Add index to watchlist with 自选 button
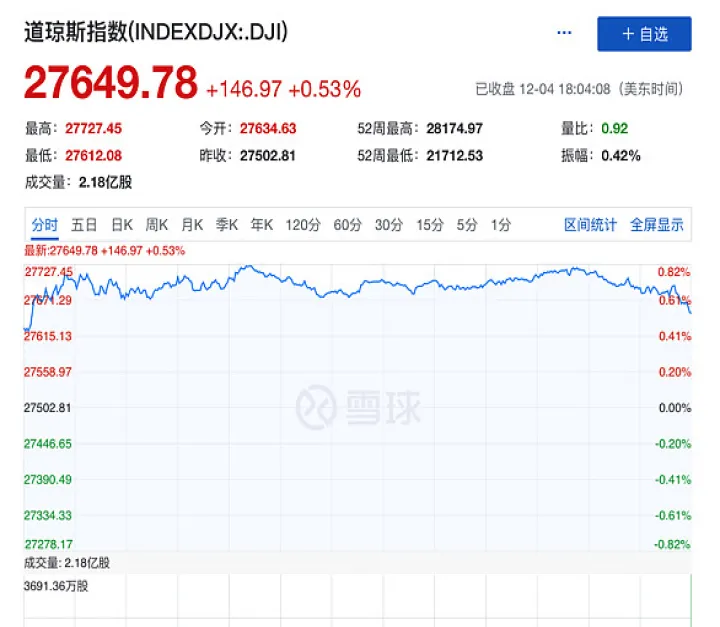The image size is (720, 627). (644, 34)
